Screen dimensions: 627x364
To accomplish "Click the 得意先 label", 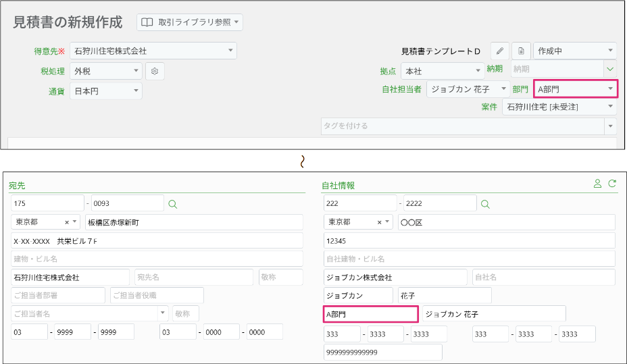I will [49, 51].
